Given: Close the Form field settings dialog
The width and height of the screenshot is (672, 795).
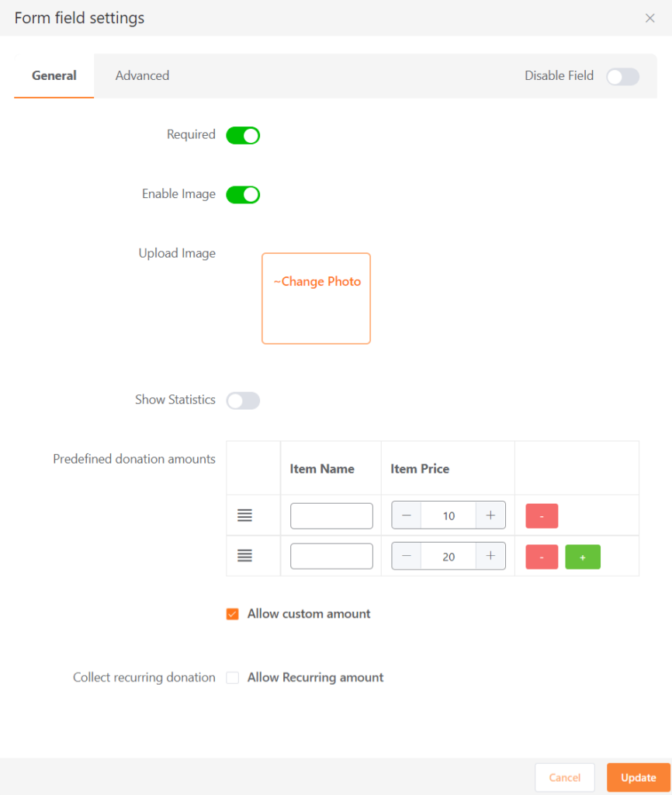Looking at the screenshot, I should pyautogui.click(x=650, y=18).
